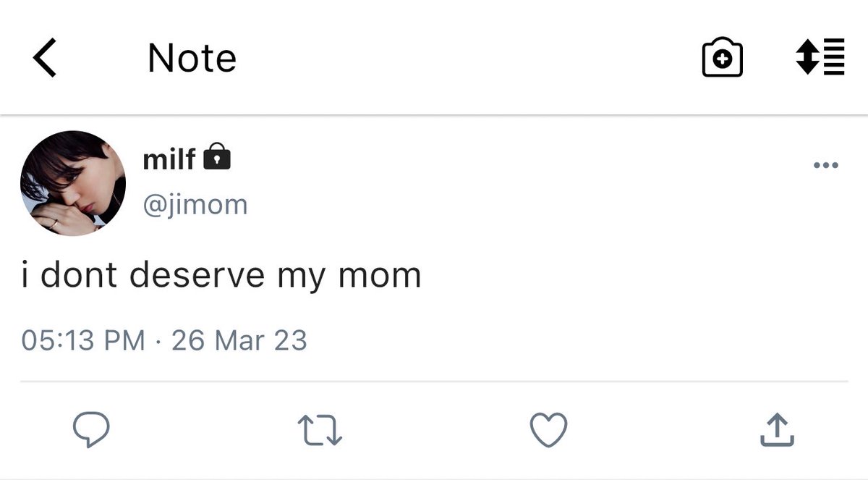Open the sort order lines icon
The height and width of the screenshot is (480, 868).
[x=820, y=56]
